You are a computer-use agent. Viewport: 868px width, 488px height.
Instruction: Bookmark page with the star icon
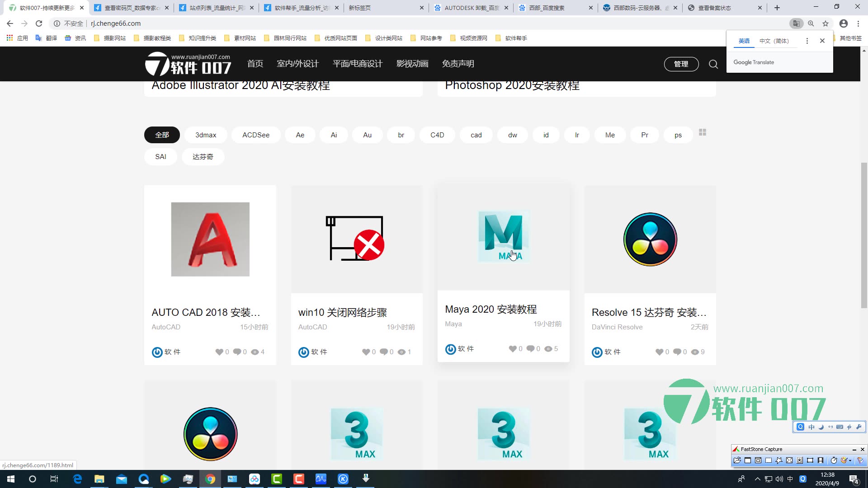tap(826, 23)
